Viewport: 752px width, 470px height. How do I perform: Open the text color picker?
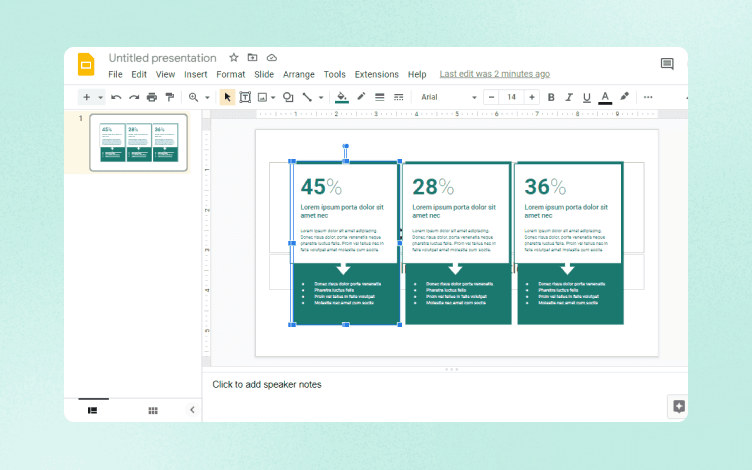pos(605,97)
